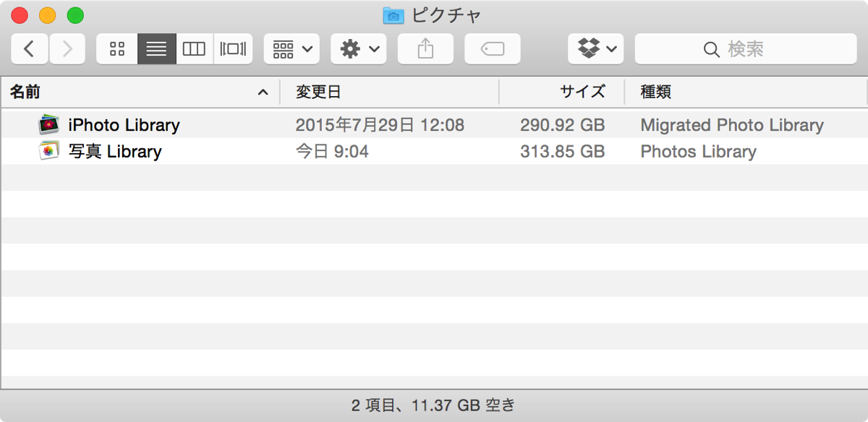The width and height of the screenshot is (868, 422).
Task: Toggle sort direction arrow in 名前 header
Action: pyautogui.click(x=263, y=92)
